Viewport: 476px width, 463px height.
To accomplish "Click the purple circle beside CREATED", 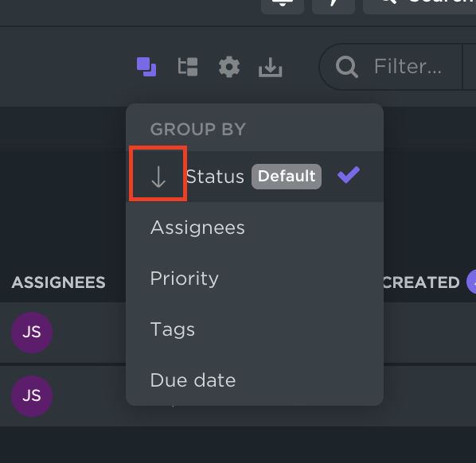I will click(471, 282).
